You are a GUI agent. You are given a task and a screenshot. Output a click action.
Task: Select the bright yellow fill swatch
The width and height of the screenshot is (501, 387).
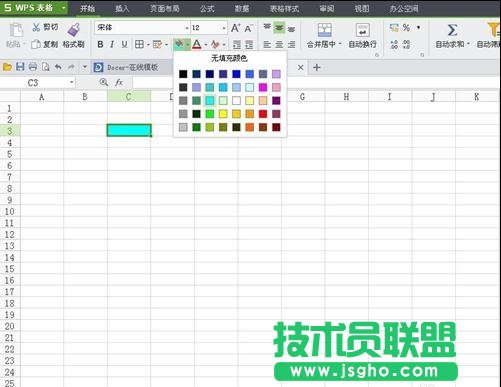coord(223,114)
